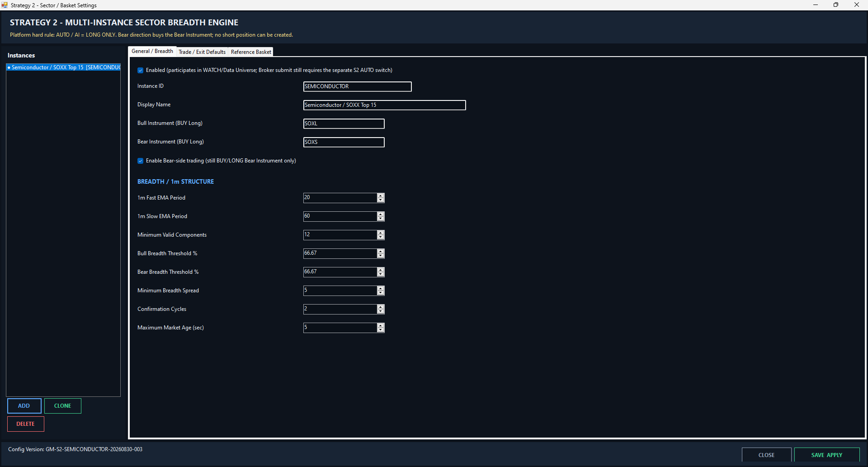Open the Trade / Exit Defaults tab
The image size is (868, 467).
point(202,52)
